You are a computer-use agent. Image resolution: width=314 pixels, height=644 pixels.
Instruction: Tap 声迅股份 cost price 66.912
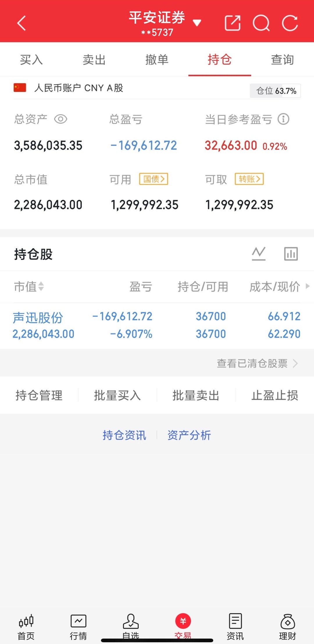tap(284, 316)
